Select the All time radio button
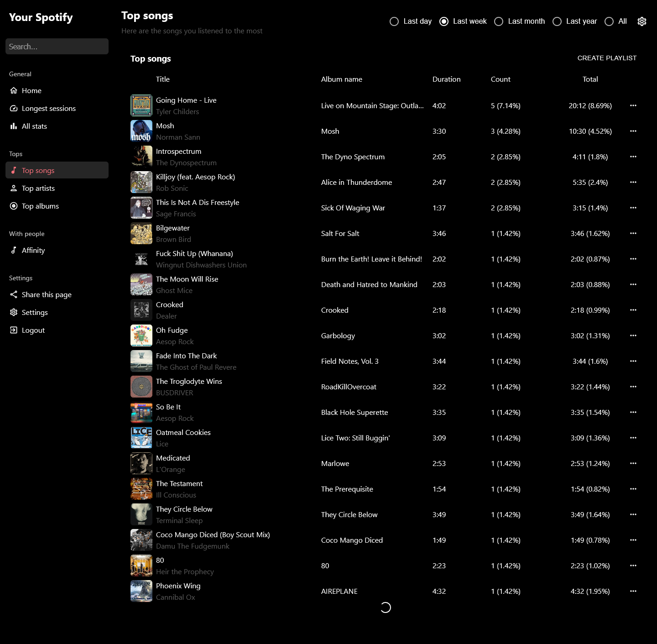The image size is (657, 644). point(609,21)
